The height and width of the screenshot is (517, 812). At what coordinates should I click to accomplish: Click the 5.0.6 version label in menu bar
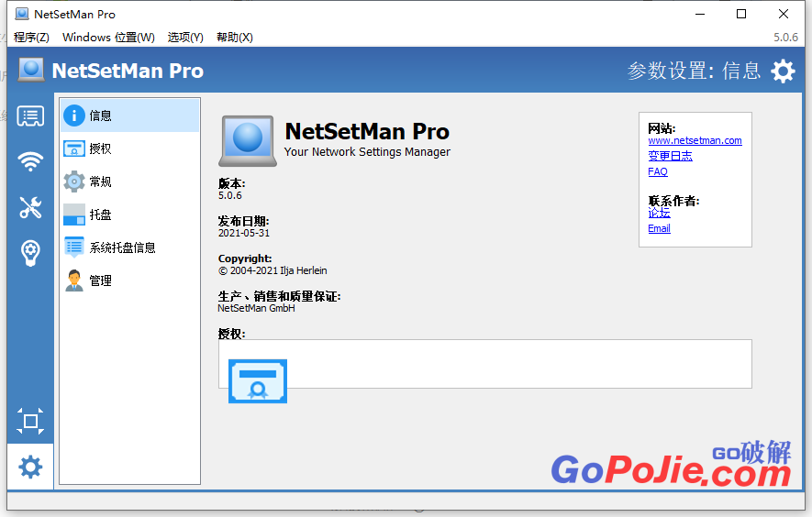click(x=785, y=38)
